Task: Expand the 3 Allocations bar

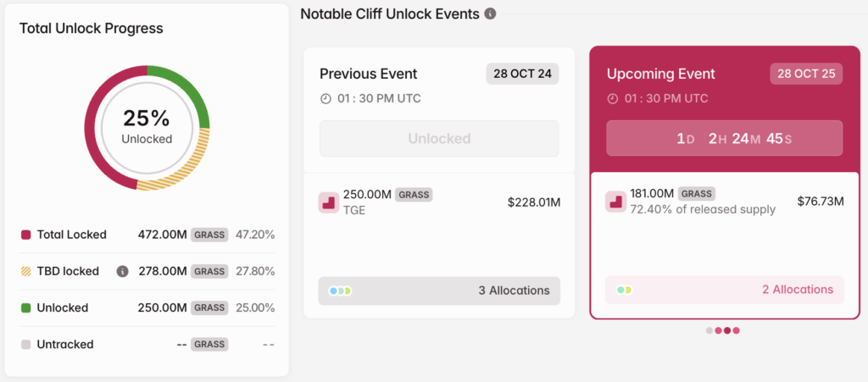Action: coord(439,291)
